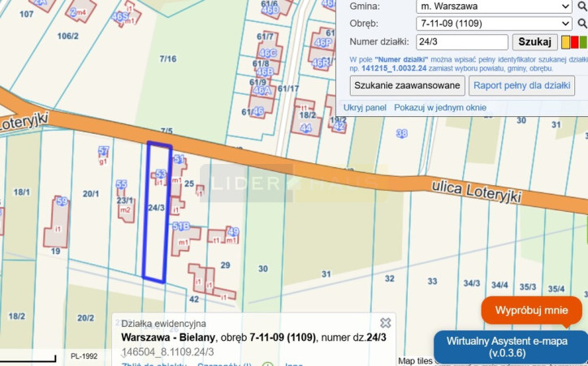588x366 pixels.
Task: Click address marker 53 on the map
Action: pos(161,174)
